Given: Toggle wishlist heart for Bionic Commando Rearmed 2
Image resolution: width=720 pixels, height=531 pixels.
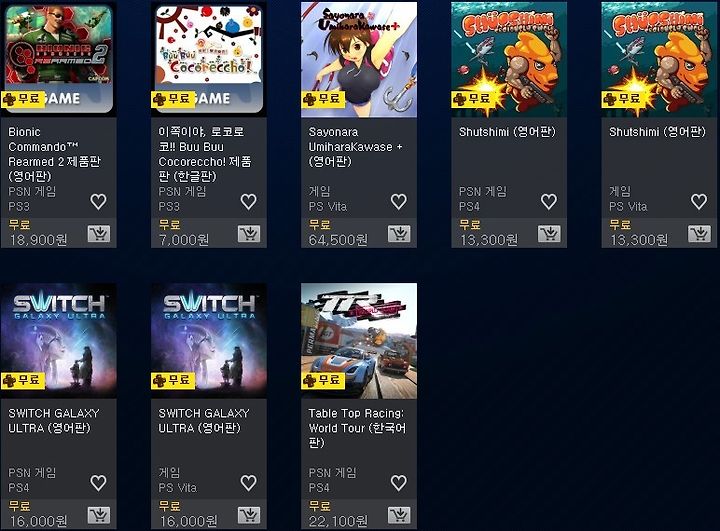Looking at the screenshot, I should tap(98, 202).
